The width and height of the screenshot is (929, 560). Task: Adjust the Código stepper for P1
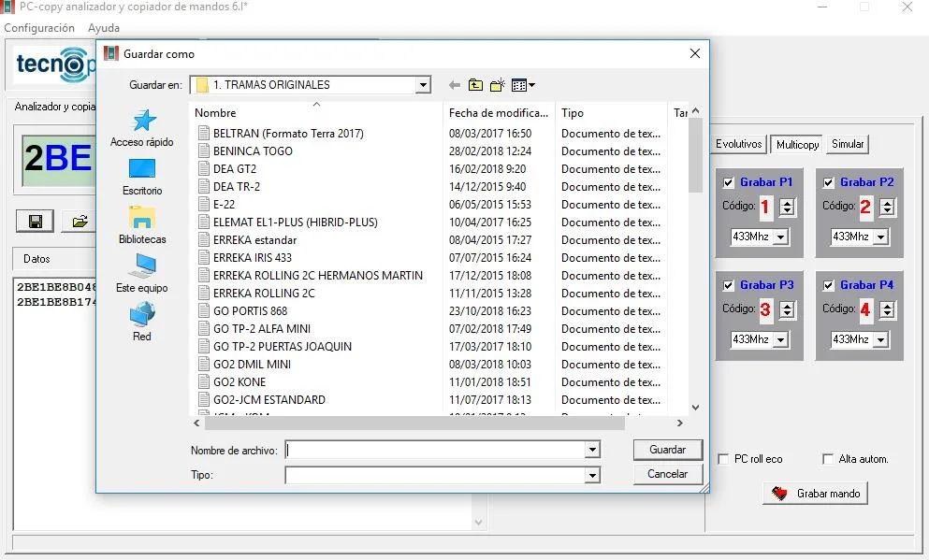pyautogui.click(x=787, y=207)
